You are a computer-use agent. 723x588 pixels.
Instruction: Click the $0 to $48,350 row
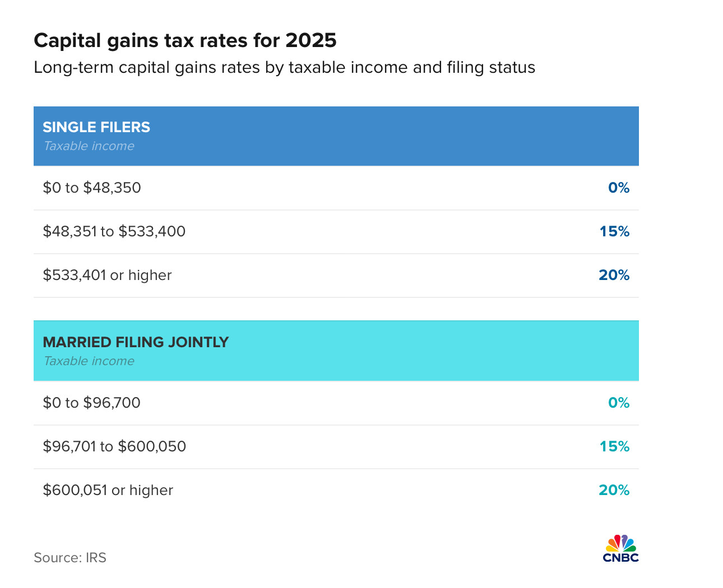[x=92, y=188]
